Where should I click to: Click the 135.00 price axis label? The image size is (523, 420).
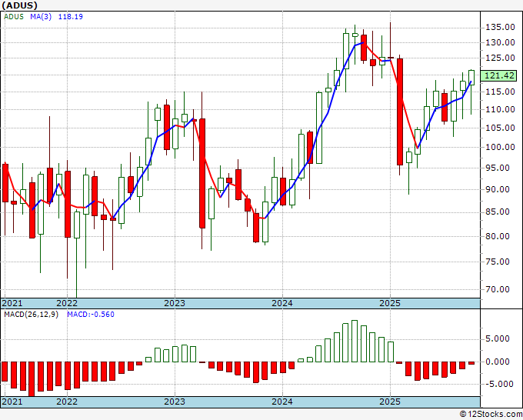(x=500, y=27)
